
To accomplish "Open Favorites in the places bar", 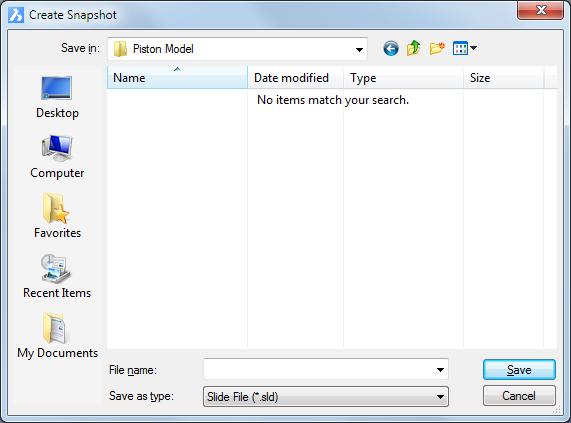I will (x=57, y=216).
